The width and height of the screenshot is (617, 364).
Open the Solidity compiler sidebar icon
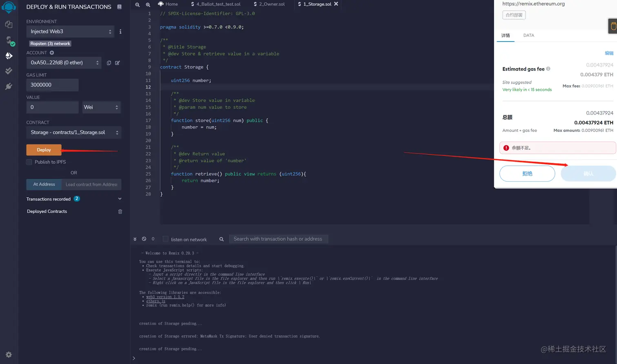[9, 40]
